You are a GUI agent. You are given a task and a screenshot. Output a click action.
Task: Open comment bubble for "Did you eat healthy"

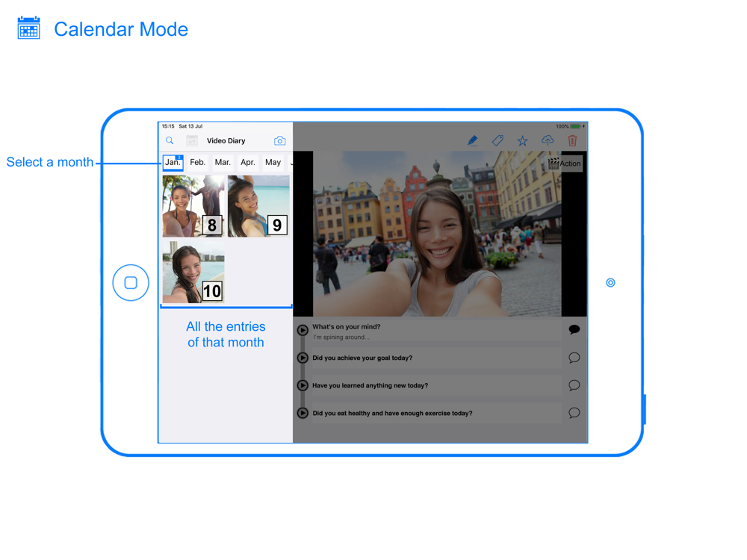click(x=574, y=413)
